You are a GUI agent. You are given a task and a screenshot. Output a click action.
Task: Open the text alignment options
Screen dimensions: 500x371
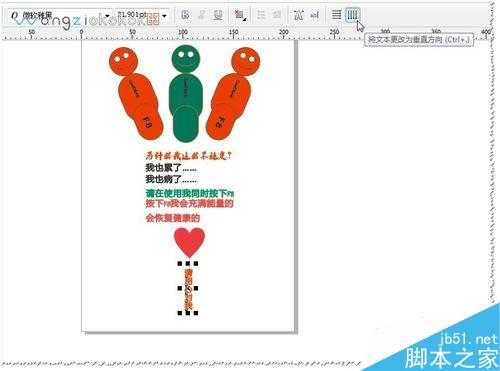click(x=240, y=15)
